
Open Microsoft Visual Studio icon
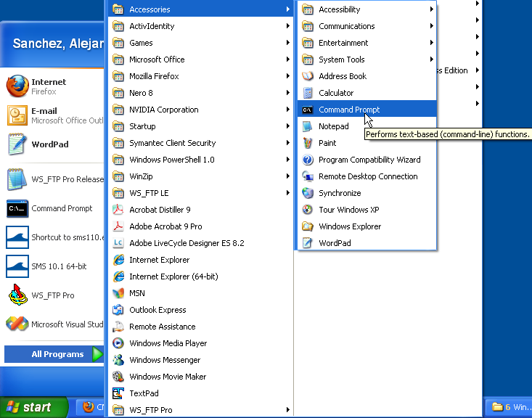[x=17, y=324]
